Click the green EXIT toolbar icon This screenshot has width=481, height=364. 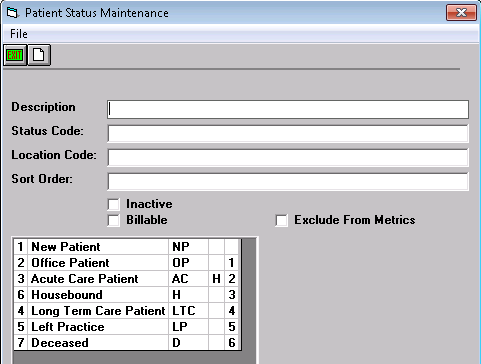[x=15, y=55]
